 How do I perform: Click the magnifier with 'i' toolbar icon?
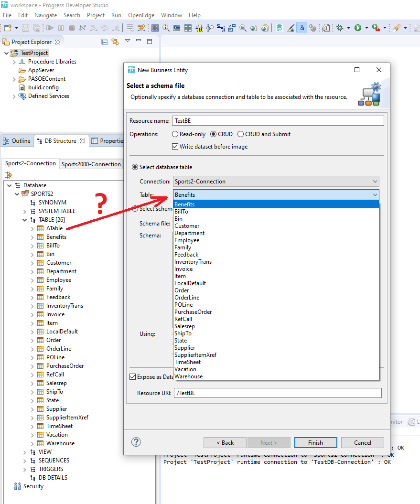(166, 28)
